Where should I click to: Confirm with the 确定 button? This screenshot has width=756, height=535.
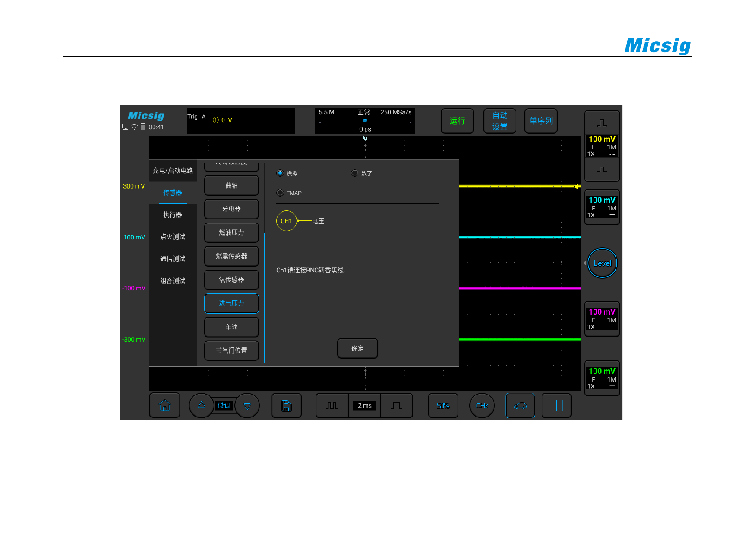coord(358,348)
